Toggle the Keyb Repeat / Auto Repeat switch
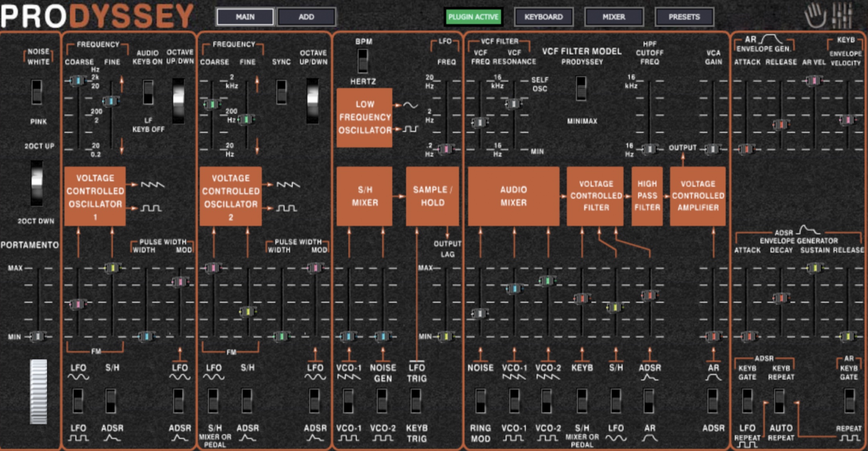Viewport: 868px width, 451px height. [780, 400]
